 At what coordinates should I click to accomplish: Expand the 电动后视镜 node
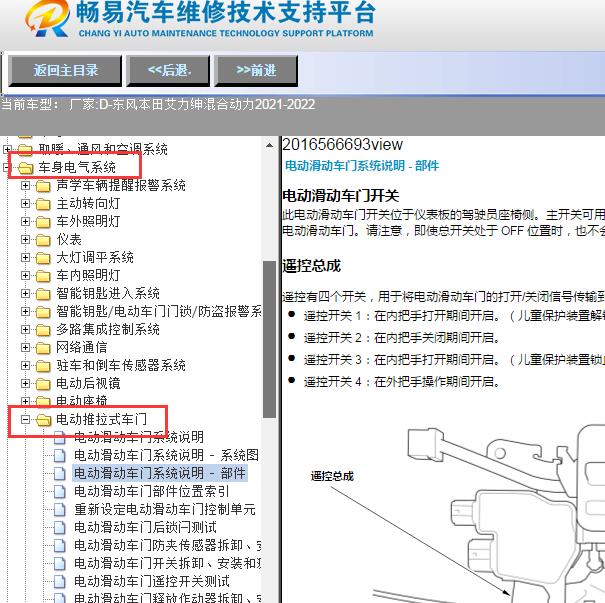25,383
